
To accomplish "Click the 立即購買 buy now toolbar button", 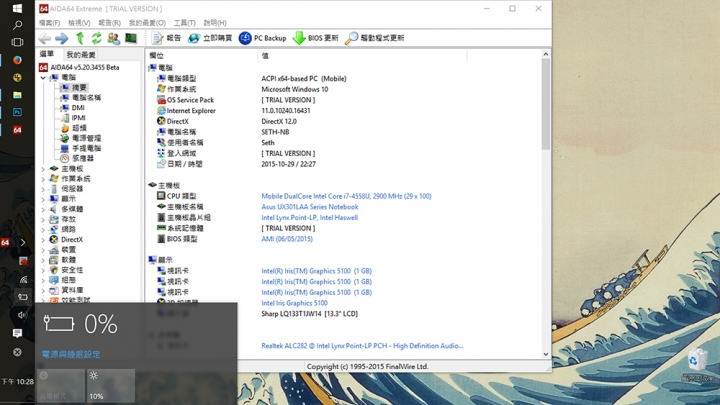I will click(210, 38).
